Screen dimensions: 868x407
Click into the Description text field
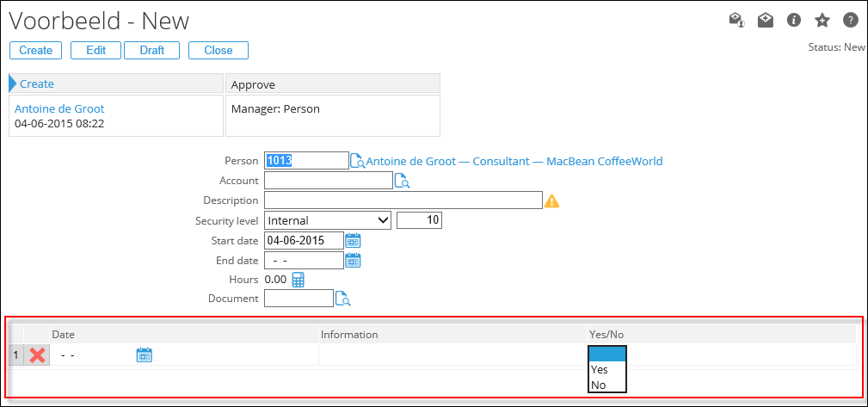403,200
